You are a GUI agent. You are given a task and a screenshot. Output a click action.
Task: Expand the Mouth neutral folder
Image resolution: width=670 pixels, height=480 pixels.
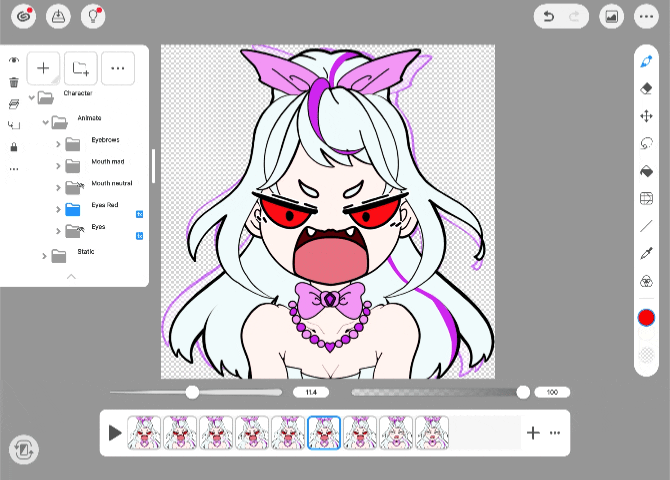click(x=59, y=188)
